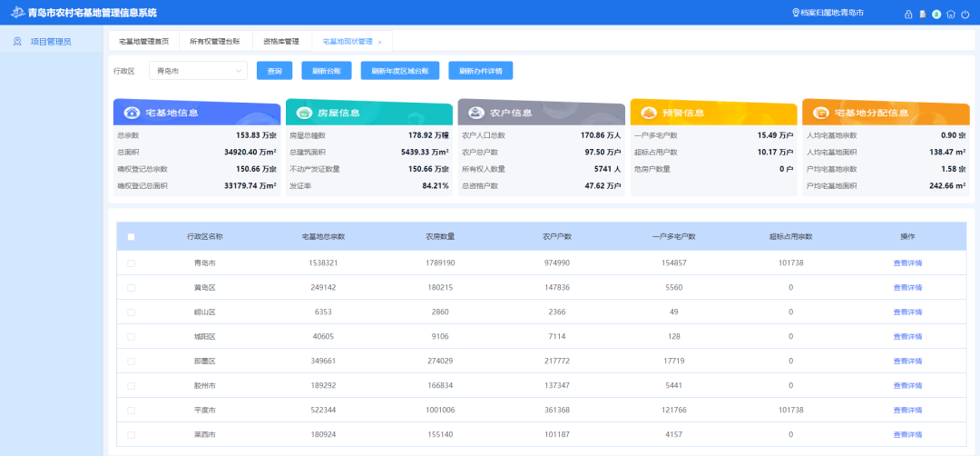Open 查看详情 link for 平度市
Viewport: 980px width, 456px height.
point(906,411)
